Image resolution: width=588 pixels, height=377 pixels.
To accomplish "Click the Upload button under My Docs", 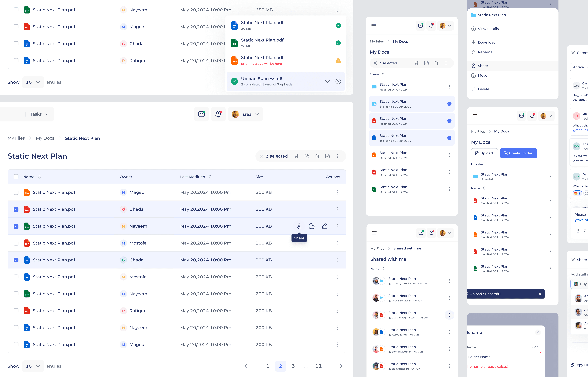I will coord(484,153).
